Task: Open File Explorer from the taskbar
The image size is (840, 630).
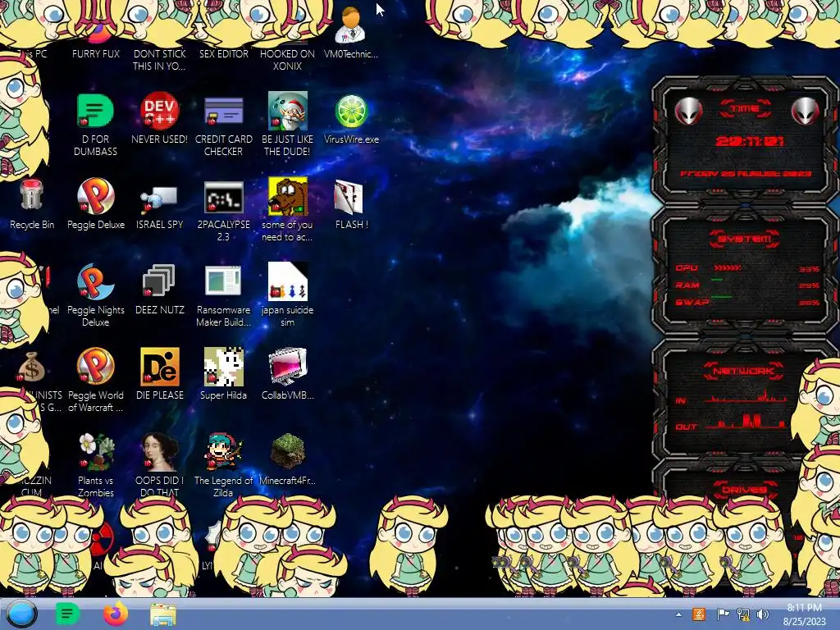Action: pos(163,614)
